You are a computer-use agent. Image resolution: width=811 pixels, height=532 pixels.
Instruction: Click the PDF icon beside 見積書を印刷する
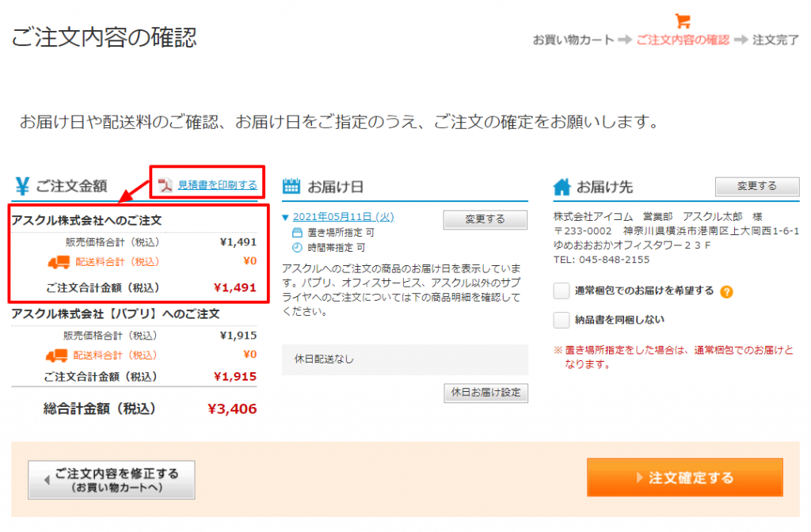[165, 185]
